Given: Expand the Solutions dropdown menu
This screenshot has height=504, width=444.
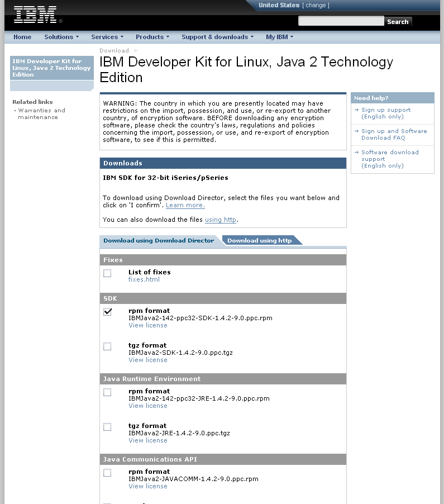Looking at the screenshot, I should (61, 37).
